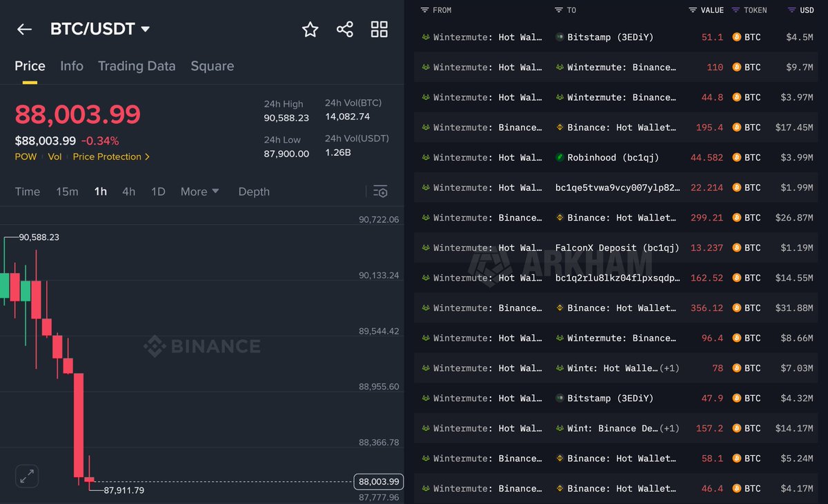Click the Bitcoin token icon in the $4.5M row
828x504 pixels.
pos(737,37)
